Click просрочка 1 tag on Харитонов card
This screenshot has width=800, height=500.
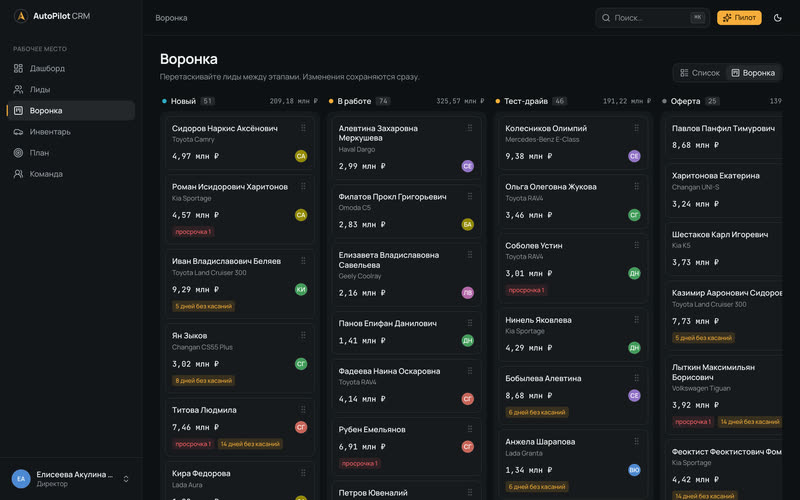pyautogui.click(x=193, y=232)
